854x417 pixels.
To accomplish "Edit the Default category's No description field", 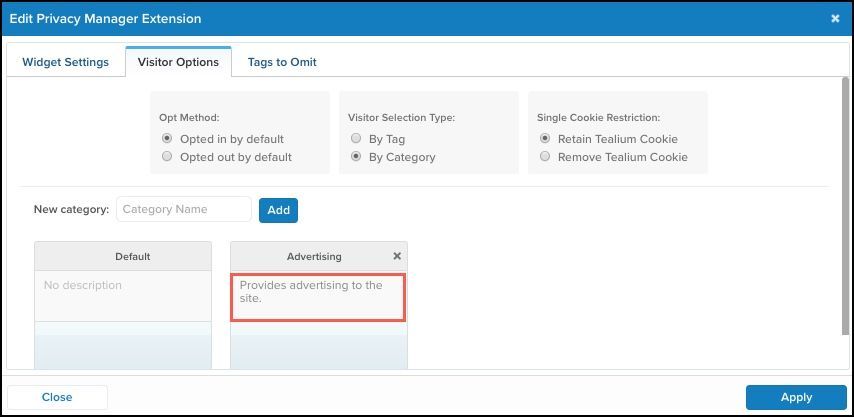I will coord(122,295).
